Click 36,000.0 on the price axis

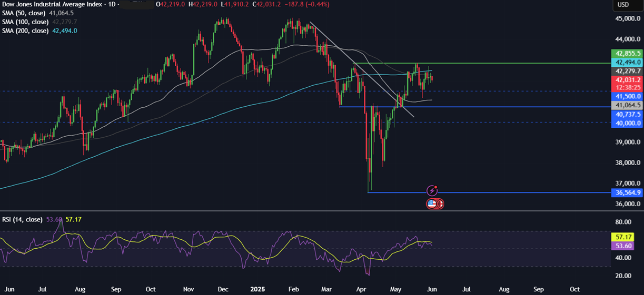[x=628, y=204]
